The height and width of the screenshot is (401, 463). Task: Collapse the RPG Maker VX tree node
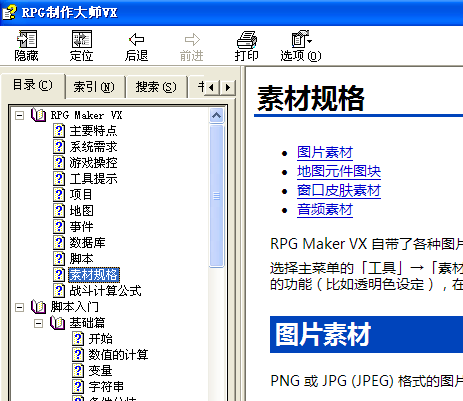pyautogui.click(x=20, y=116)
